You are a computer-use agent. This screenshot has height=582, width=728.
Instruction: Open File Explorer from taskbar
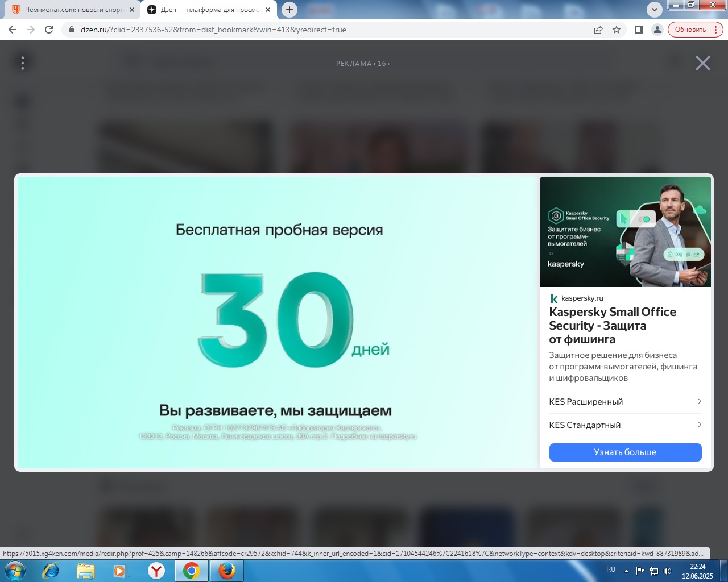click(86, 571)
